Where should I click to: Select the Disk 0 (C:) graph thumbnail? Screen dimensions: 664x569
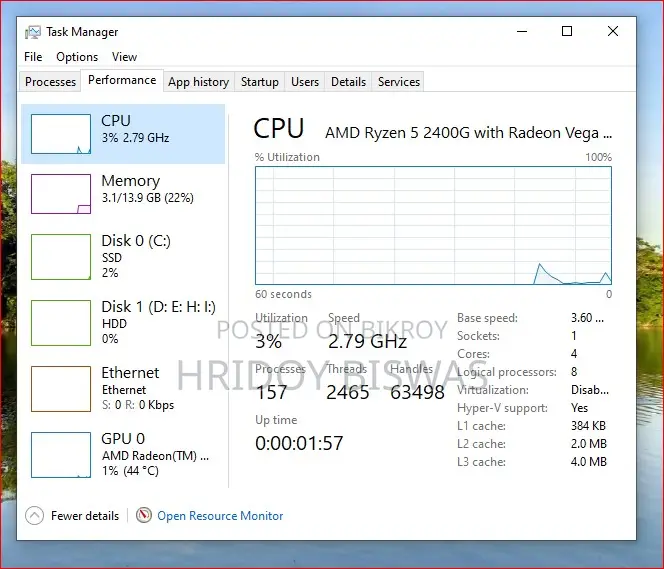click(x=61, y=257)
